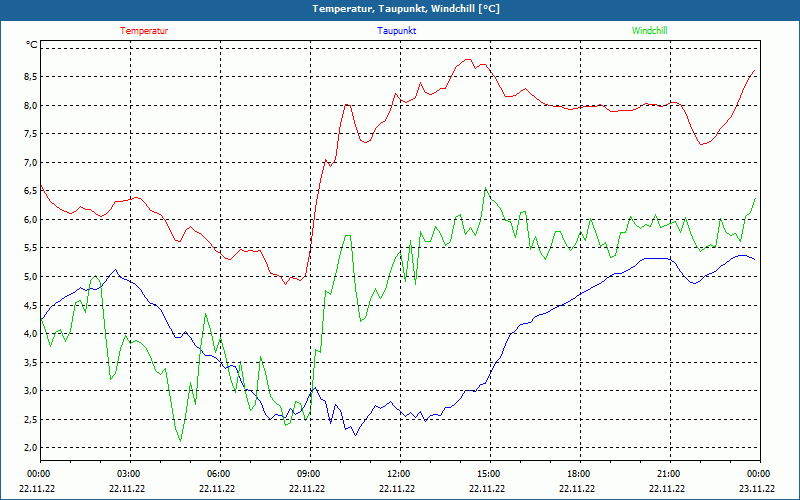Click the 8,5 y-axis value

pos(30,77)
